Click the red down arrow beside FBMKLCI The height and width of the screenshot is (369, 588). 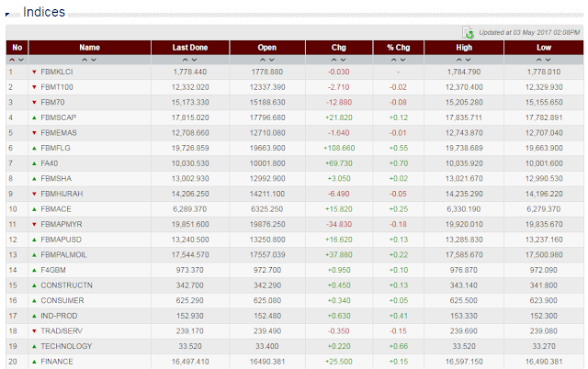click(34, 72)
